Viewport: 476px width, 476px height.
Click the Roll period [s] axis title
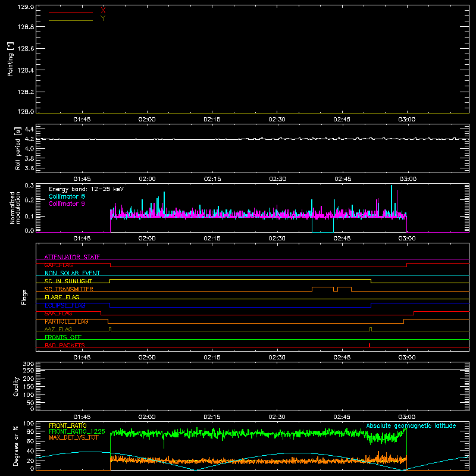(18, 148)
